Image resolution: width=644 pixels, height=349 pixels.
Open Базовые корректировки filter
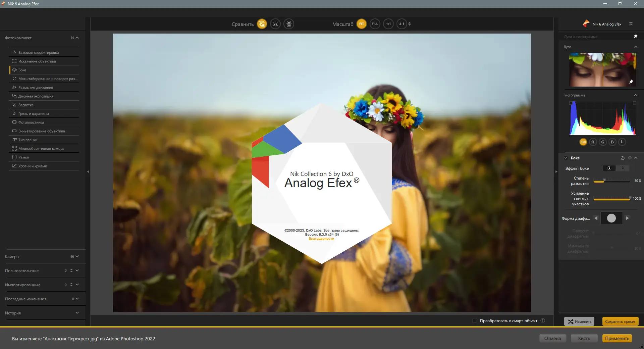pyautogui.click(x=44, y=52)
